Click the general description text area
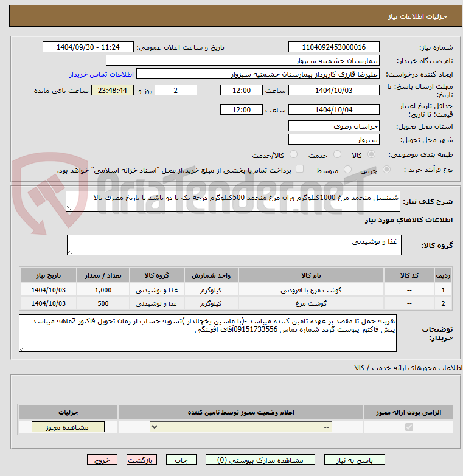 click(x=233, y=201)
